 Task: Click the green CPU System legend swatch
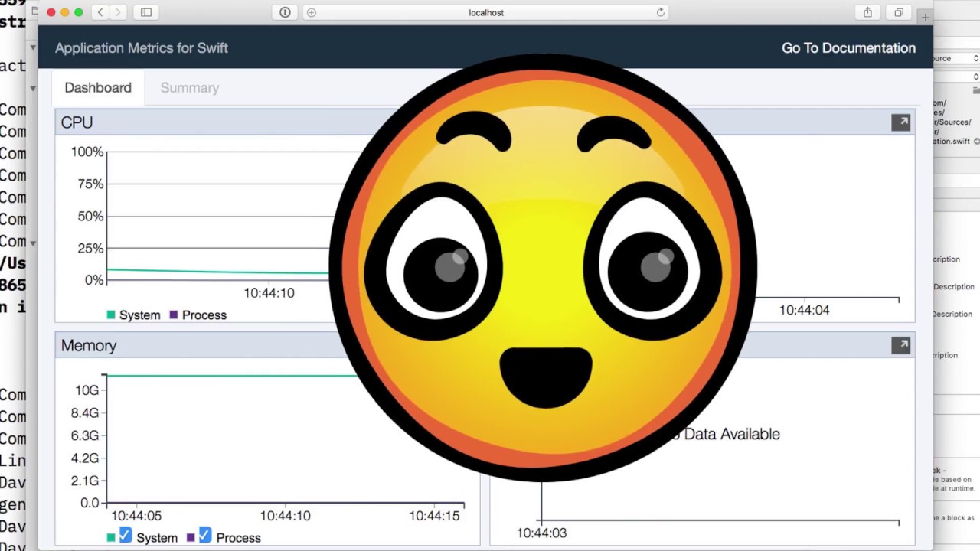point(111,315)
